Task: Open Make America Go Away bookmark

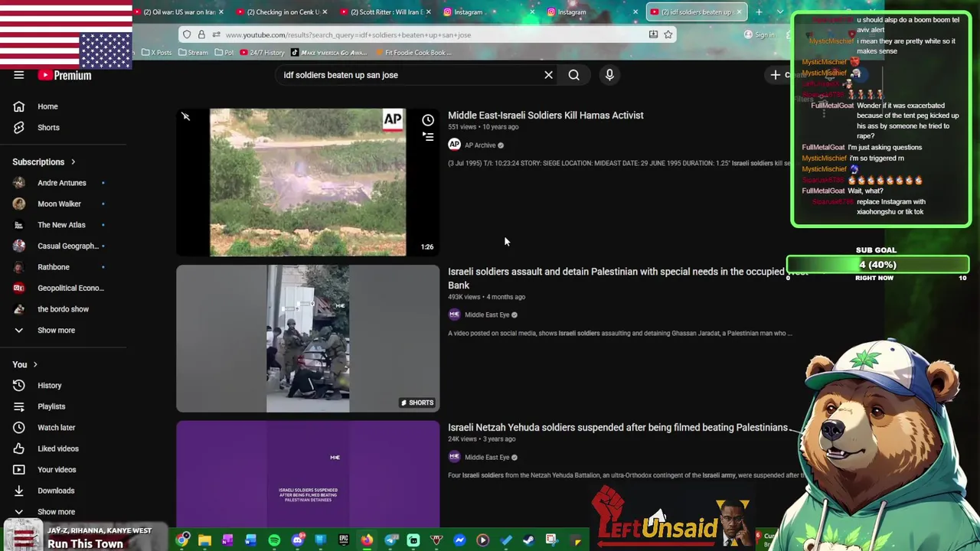Action: (x=329, y=53)
